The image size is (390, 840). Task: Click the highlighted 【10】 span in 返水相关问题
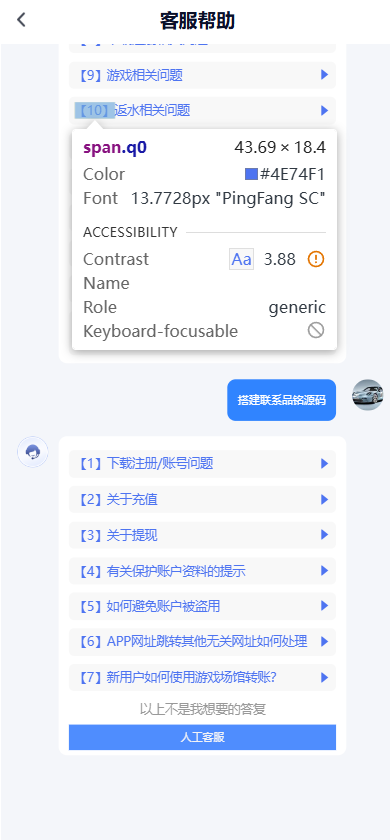(x=94, y=110)
